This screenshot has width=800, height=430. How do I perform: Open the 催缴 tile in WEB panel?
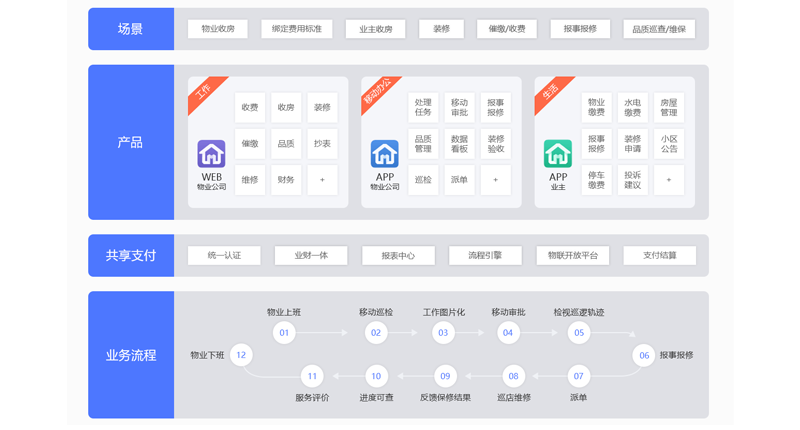tap(249, 143)
